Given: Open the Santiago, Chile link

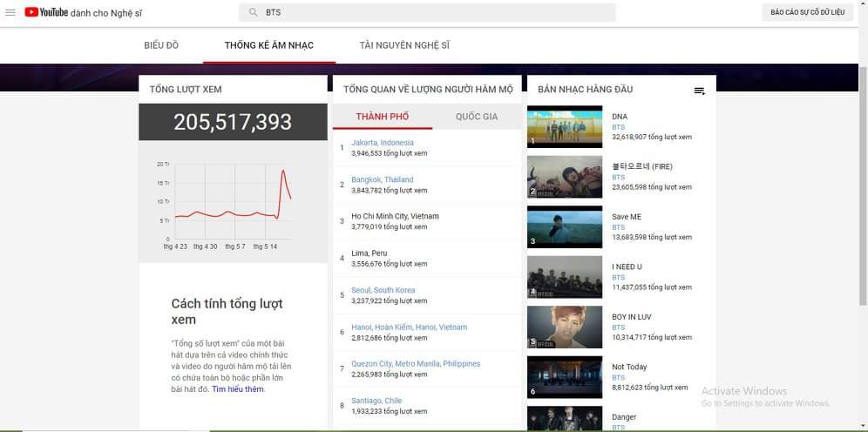Looking at the screenshot, I should coord(376,401).
